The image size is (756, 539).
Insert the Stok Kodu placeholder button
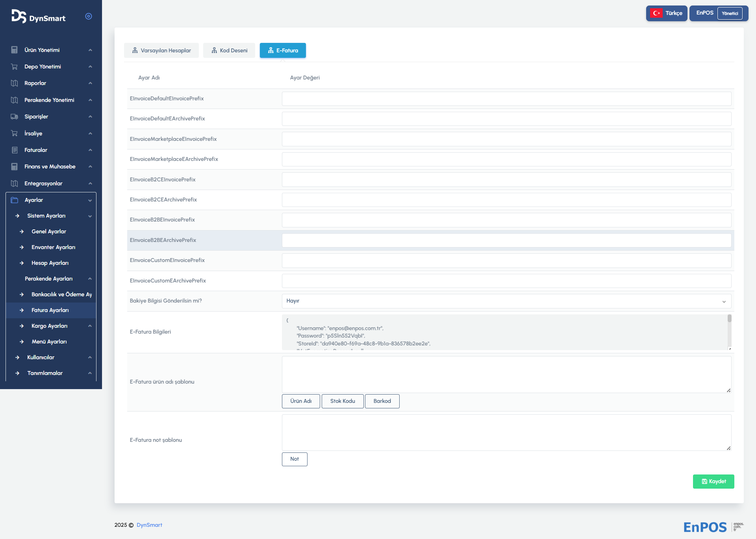click(x=343, y=401)
